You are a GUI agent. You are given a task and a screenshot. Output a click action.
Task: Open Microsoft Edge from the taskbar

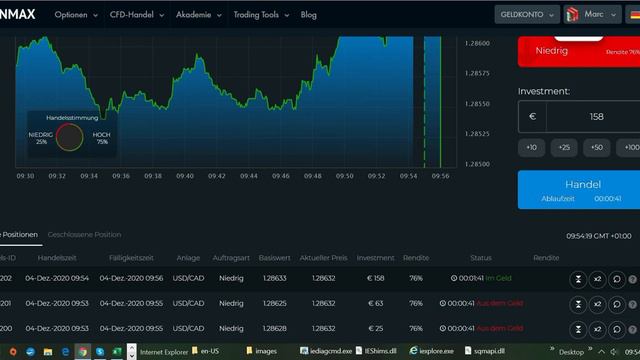click(65, 352)
